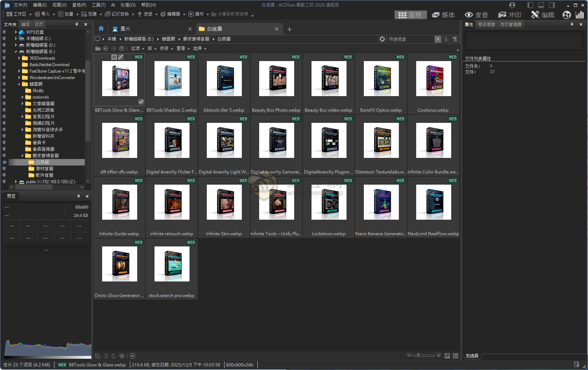Pin the 文件夹 folders panel
The image size is (588, 370).
pos(77,24)
